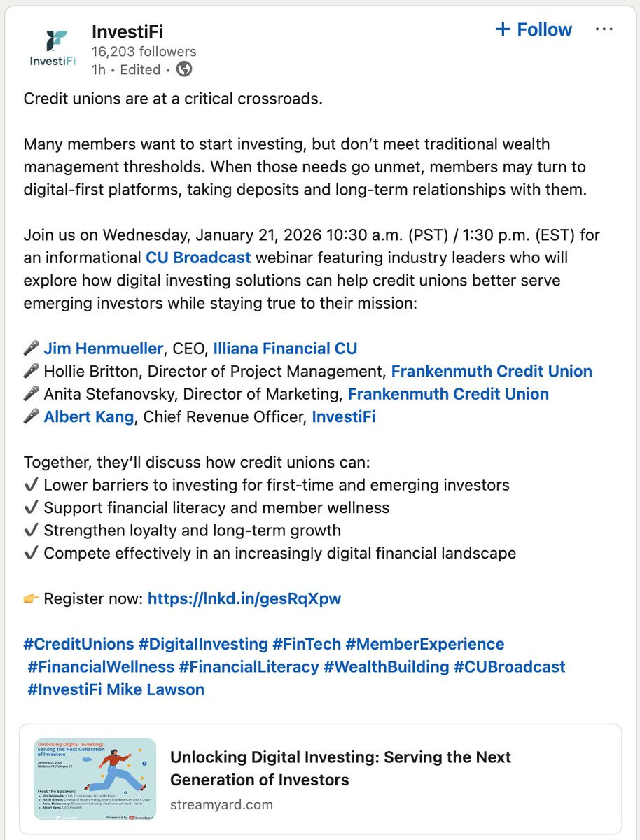Click the #CUBroadcast hashtag
The width and height of the screenshot is (640, 840).
pyautogui.click(x=509, y=667)
